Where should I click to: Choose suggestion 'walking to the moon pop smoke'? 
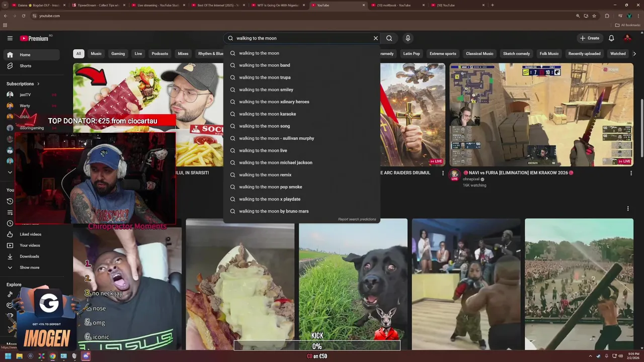[x=302, y=187]
